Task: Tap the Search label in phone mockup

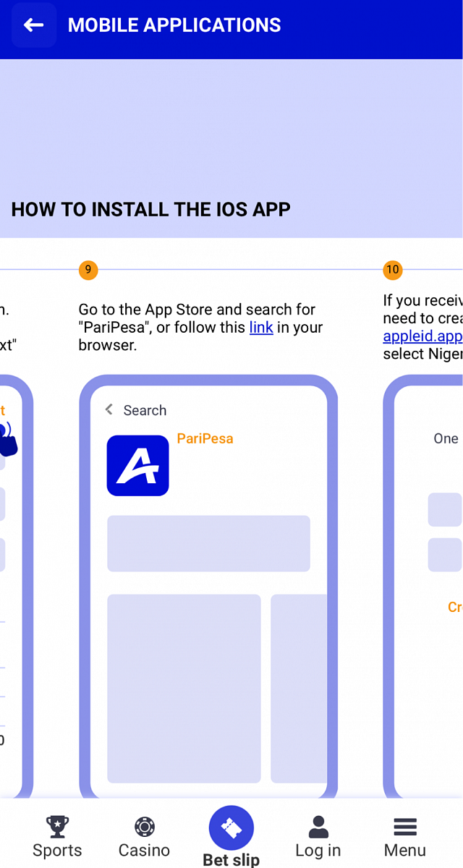Action: click(x=145, y=410)
